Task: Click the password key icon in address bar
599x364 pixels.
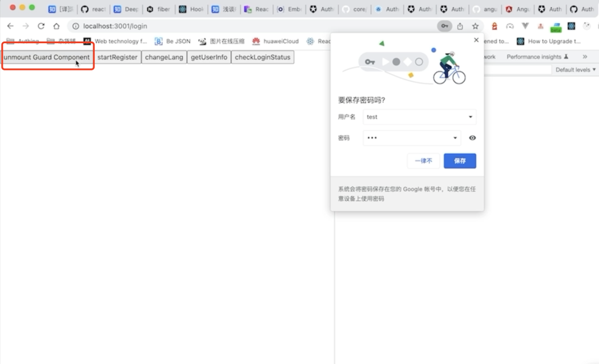Action: [444, 26]
